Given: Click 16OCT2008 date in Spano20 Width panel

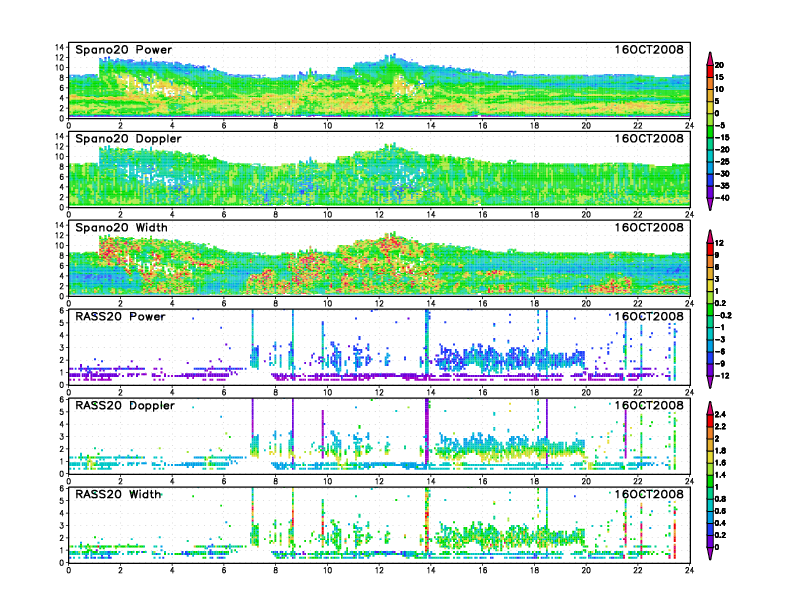Looking at the screenshot, I should pos(649,227).
